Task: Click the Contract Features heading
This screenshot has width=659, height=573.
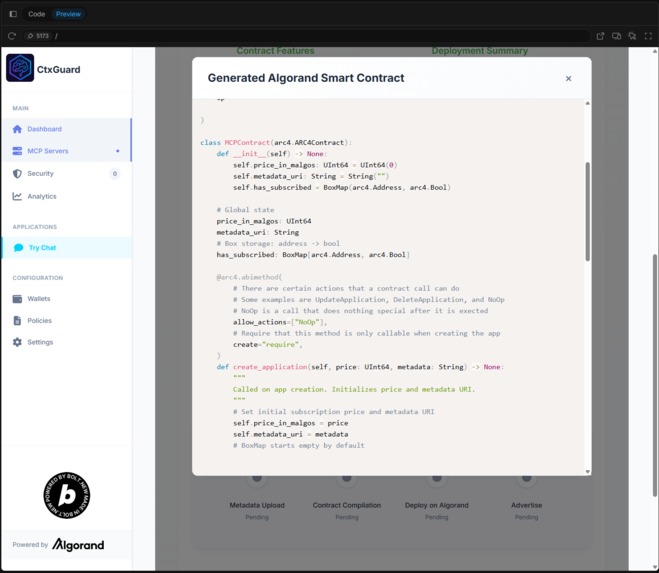Action: pyautogui.click(x=275, y=51)
